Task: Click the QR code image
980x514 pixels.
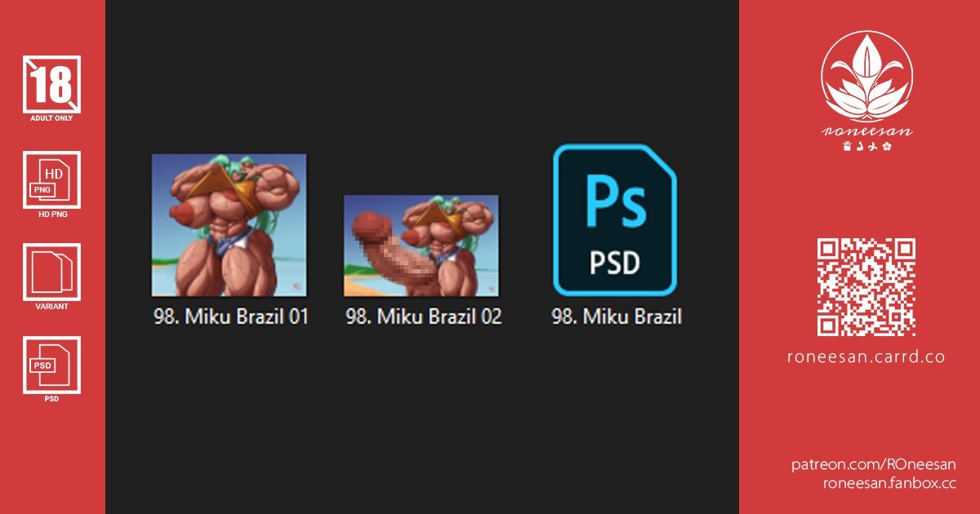Action: (866, 287)
